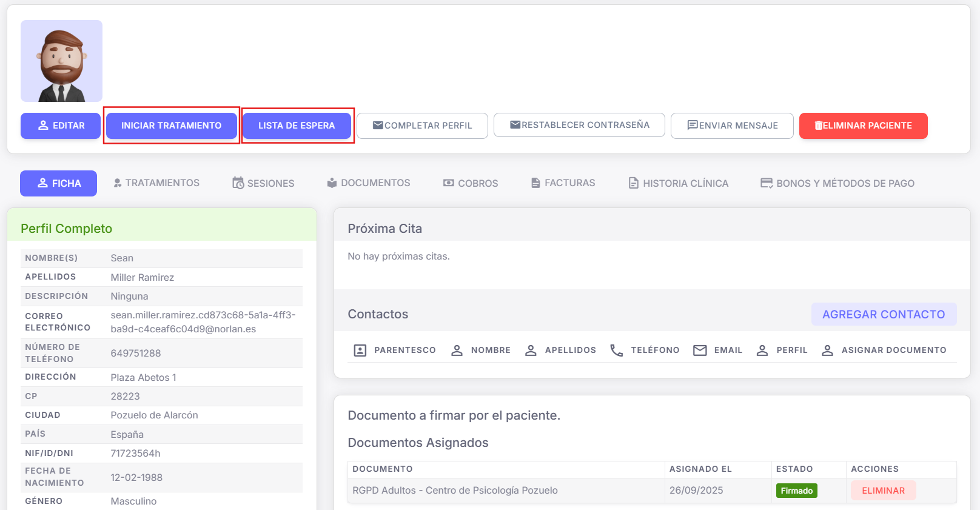Viewport: 980px width, 510px height.
Task: Open the Facturas tab
Action: pyautogui.click(x=563, y=183)
